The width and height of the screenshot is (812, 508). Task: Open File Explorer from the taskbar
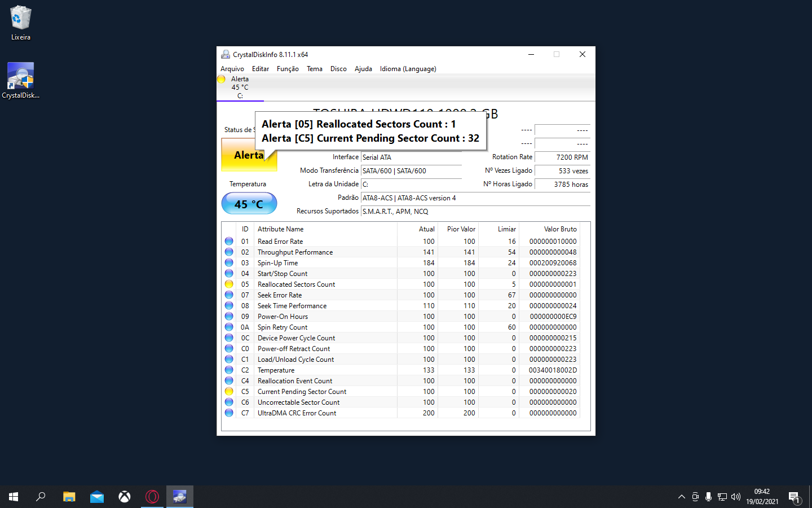tap(69, 497)
